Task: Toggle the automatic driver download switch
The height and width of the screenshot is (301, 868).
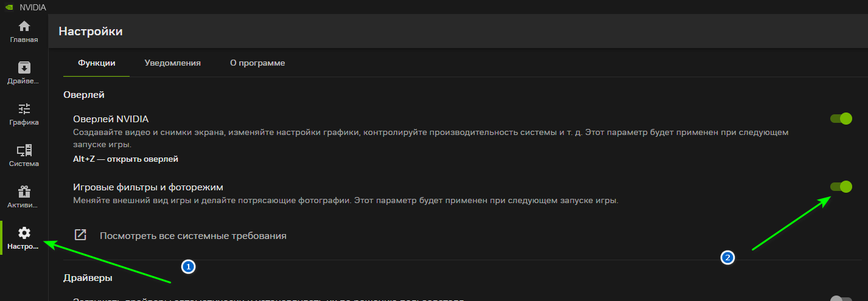Action: pos(841,299)
